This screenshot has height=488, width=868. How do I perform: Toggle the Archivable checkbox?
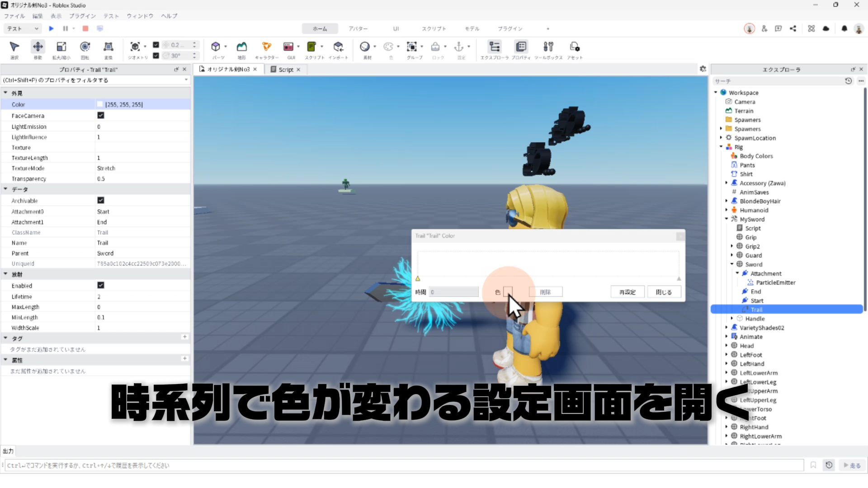pyautogui.click(x=101, y=200)
